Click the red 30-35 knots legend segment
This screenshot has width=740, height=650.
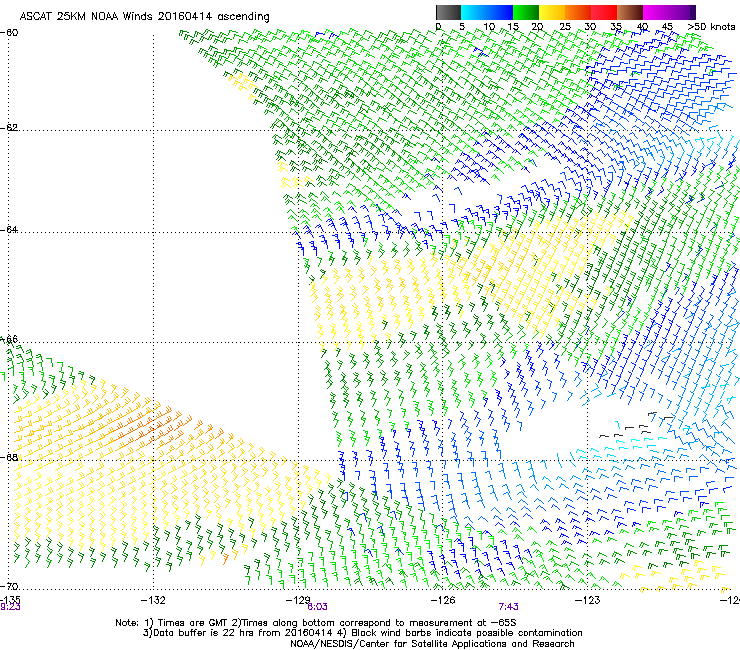pyautogui.click(x=604, y=12)
